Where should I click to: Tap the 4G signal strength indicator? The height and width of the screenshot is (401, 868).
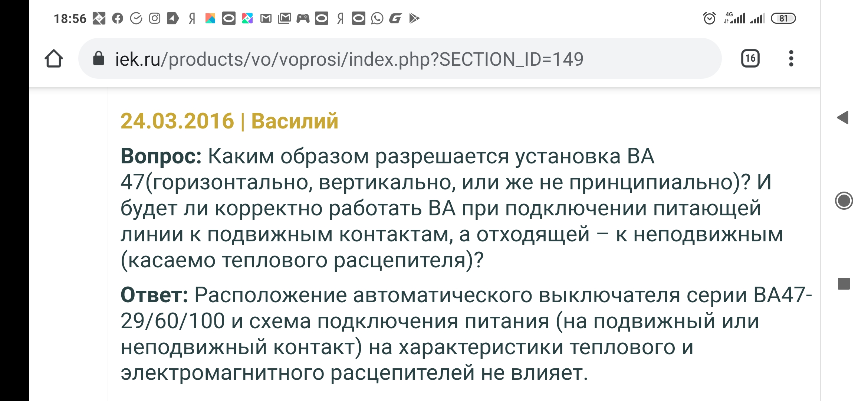coord(734,18)
